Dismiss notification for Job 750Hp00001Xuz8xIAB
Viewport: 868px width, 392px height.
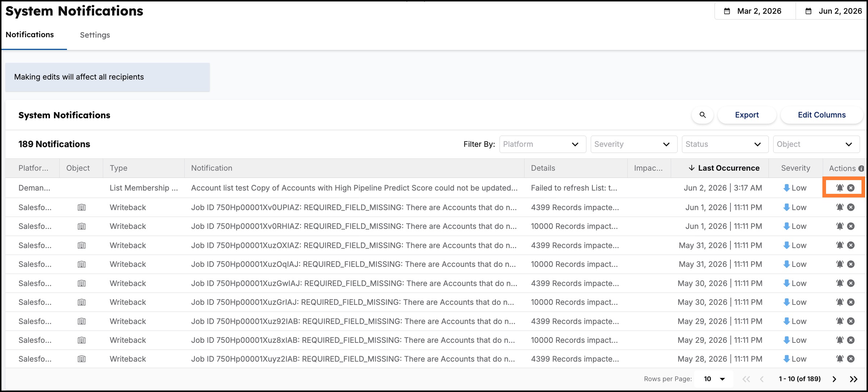click(x=851, y=340)
